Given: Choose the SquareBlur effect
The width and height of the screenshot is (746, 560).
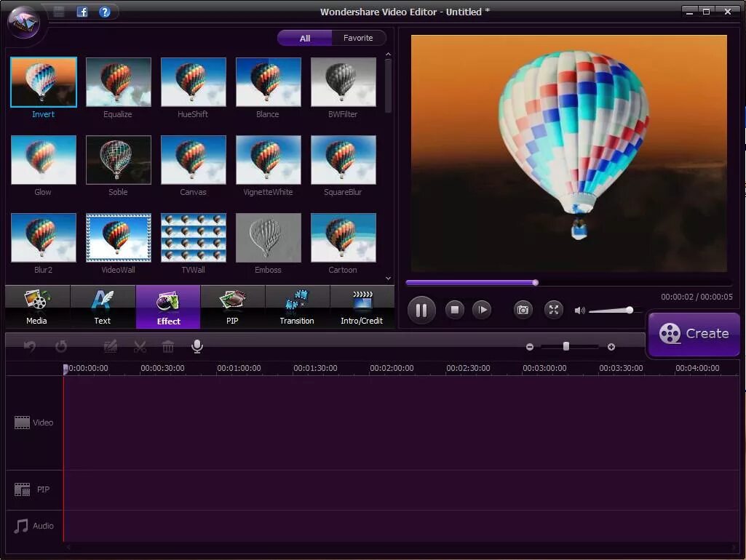Looking at the screenshot, I should click(x=343, y=160).
